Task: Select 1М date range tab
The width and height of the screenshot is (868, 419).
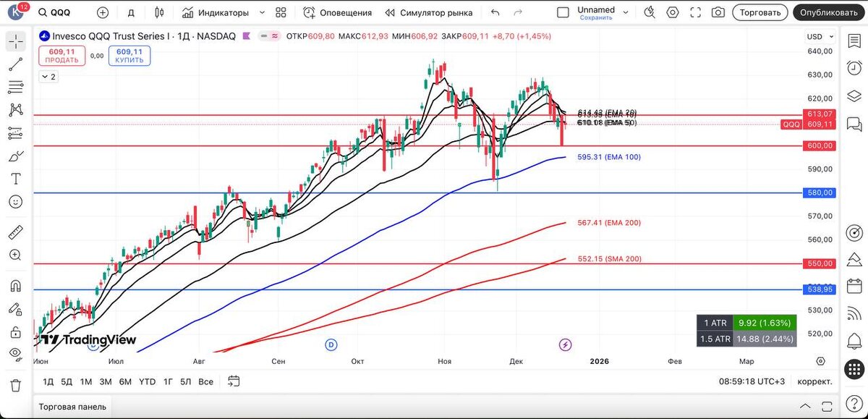Action: point(86,381)
